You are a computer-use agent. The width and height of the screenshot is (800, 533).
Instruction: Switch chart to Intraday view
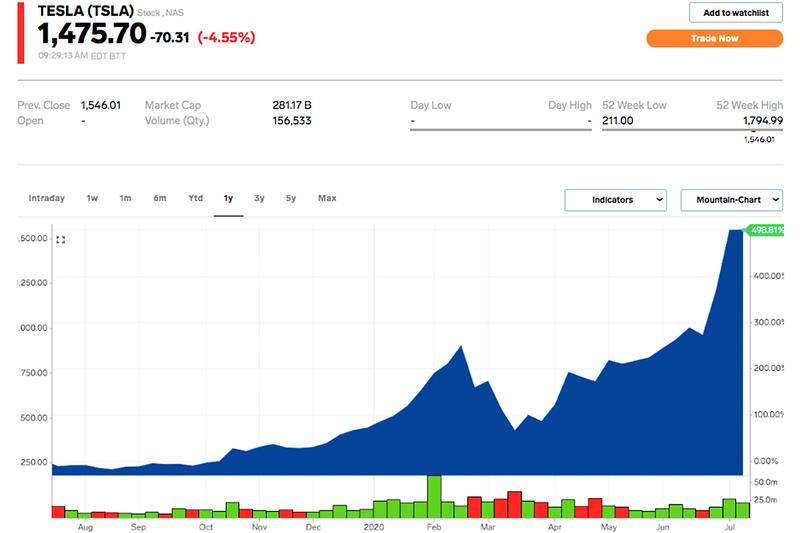coord(46,198)
